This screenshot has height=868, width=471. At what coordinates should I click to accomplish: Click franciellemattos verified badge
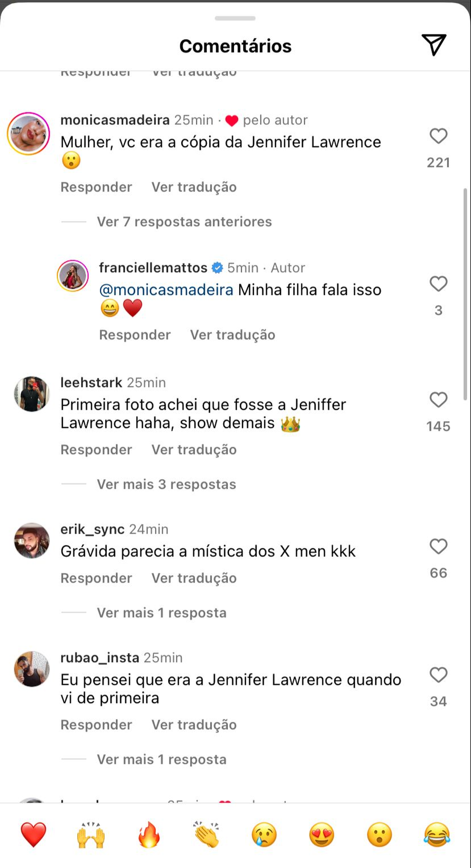217,268
